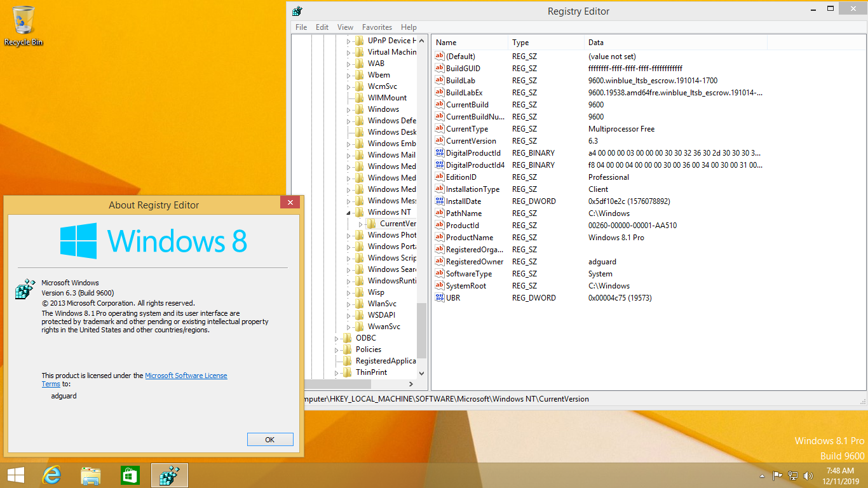Open the network tray icon

pos(793,475)
